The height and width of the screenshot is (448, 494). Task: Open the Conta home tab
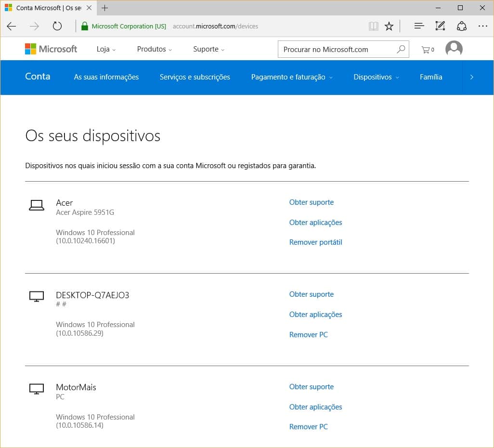click(38, 76)
